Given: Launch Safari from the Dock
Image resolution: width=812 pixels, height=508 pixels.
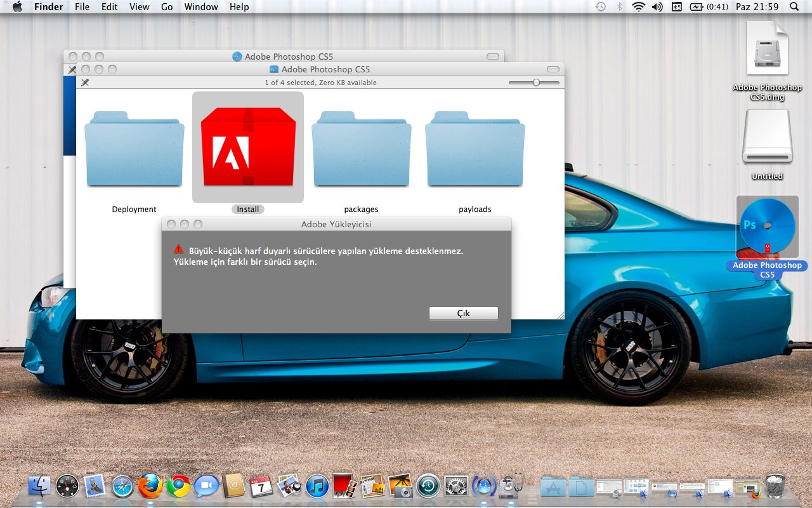Looking at the screenshot, I should point(123,486).
